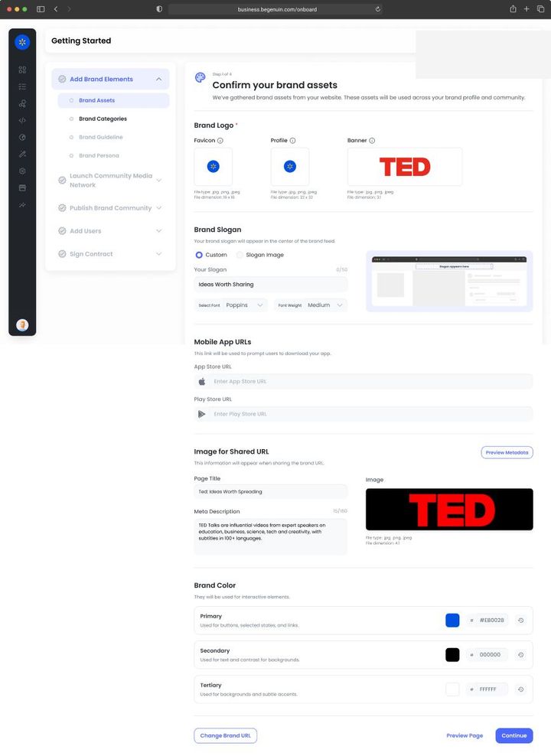This screenshot has width=551, height=756.
Task: Reset the Tertiary color with history icon
Action: point(520,689)
